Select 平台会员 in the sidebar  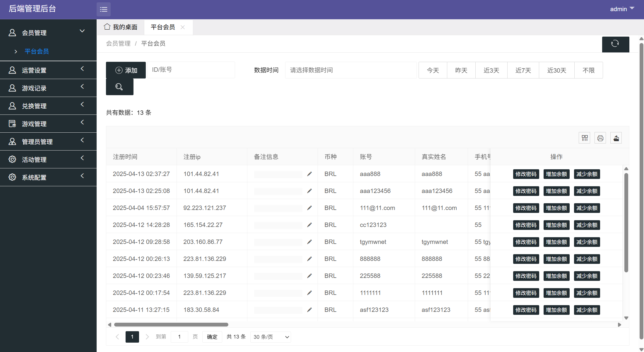(37, 52)
